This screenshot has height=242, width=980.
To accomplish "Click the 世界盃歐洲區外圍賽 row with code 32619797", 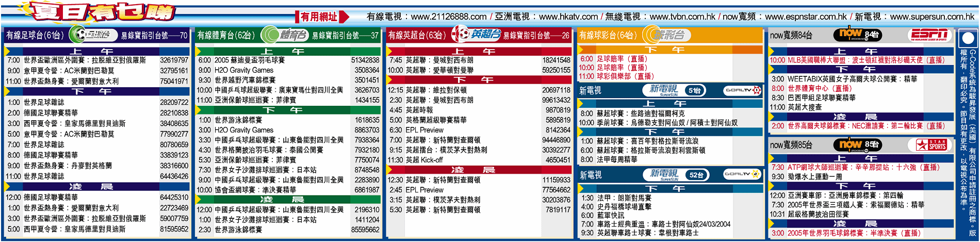I will click(x=97, y=60).
